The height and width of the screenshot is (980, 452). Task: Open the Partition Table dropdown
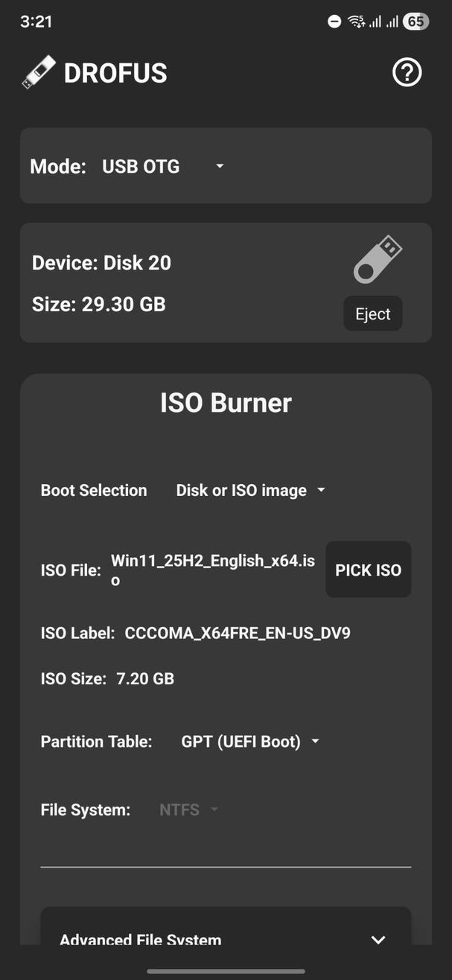click(x=250, y=741)
